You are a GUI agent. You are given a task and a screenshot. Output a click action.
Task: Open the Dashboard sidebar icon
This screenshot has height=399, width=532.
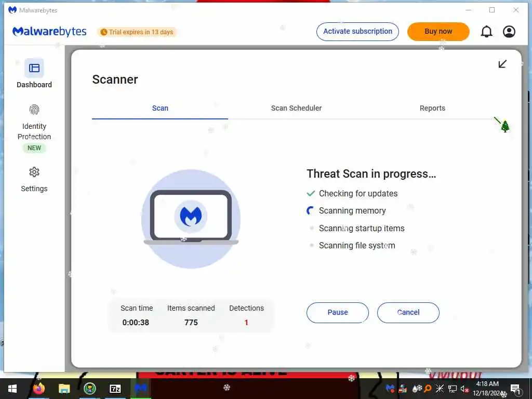34,68
